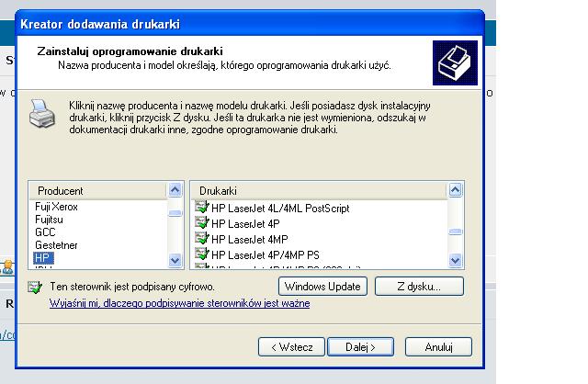
Task: Click the down arrow of Drukarki scrollbar
Action: tap(456, 260)
